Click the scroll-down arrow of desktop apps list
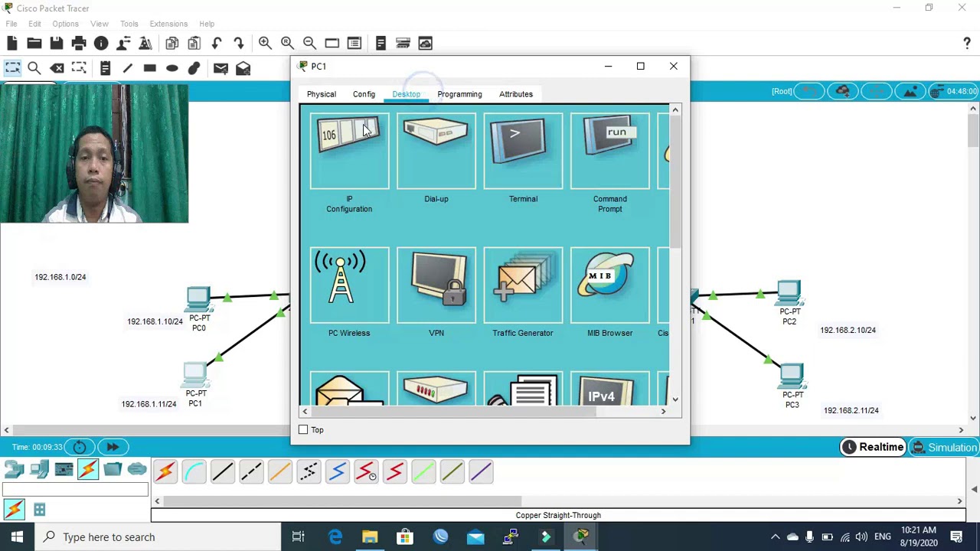This screenshot has height=551, width=980. coord(675,399)
